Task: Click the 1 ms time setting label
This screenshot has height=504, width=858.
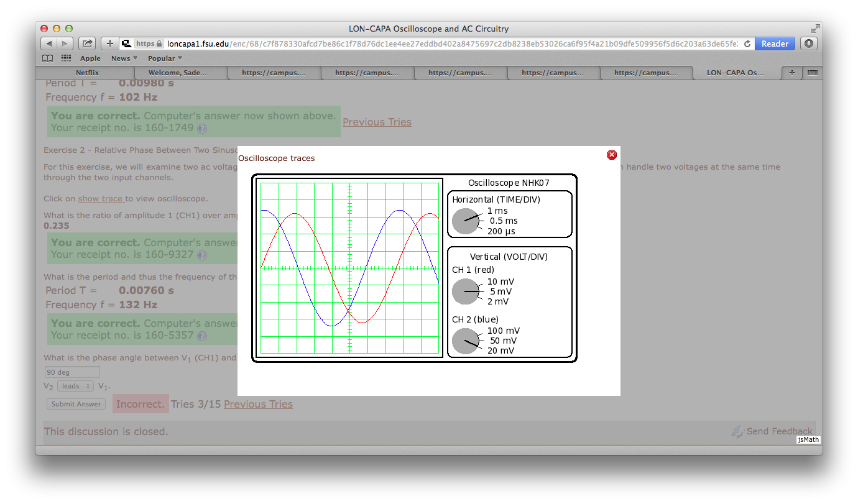Action: pos(497,211)
